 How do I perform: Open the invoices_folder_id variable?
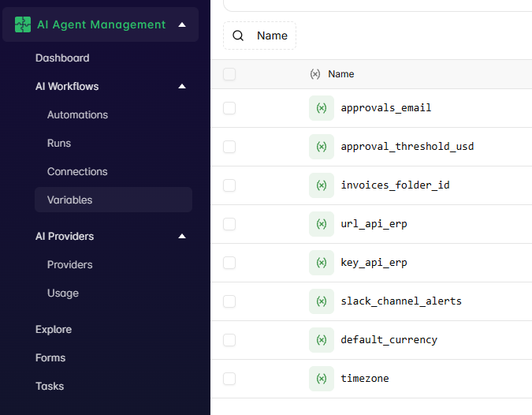(396, 185)
